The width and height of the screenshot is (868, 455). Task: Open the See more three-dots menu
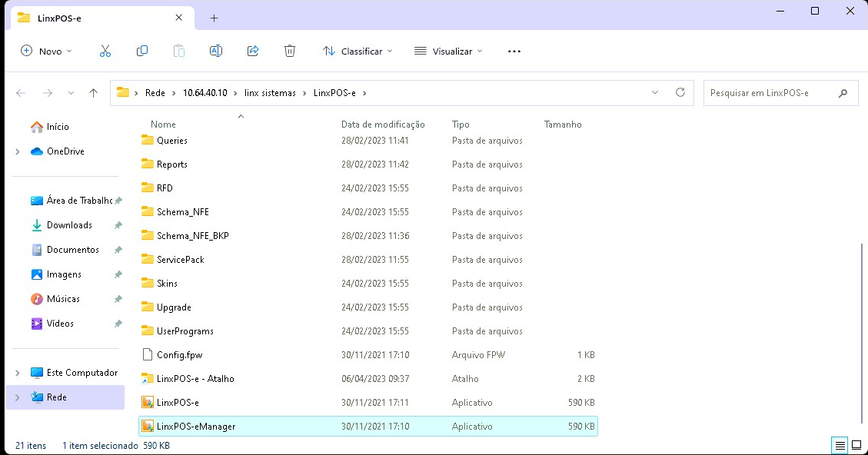pyautogui.click(x=514, y=51)
